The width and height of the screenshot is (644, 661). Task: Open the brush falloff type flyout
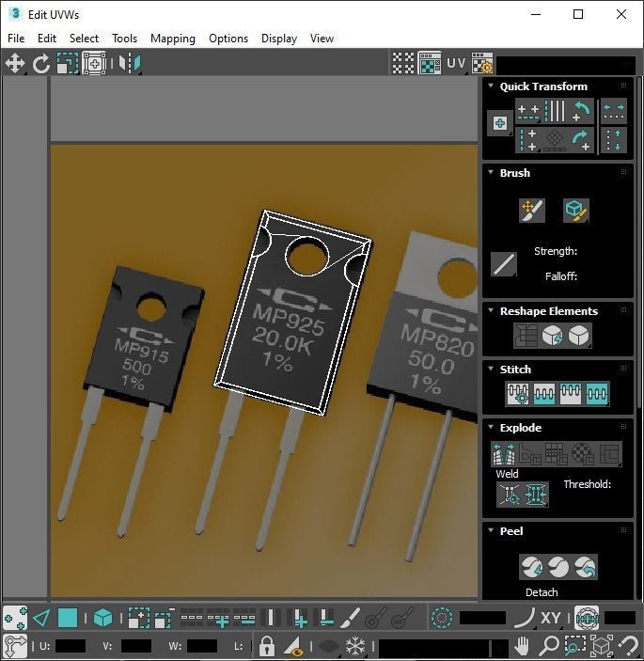tap(504, 264)
